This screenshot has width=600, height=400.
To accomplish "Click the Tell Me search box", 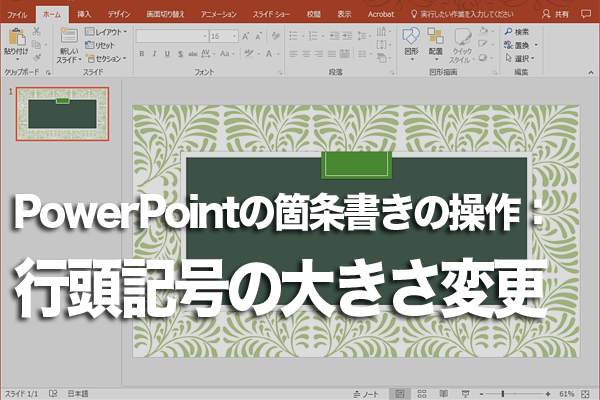I will [x=462, y=15].
